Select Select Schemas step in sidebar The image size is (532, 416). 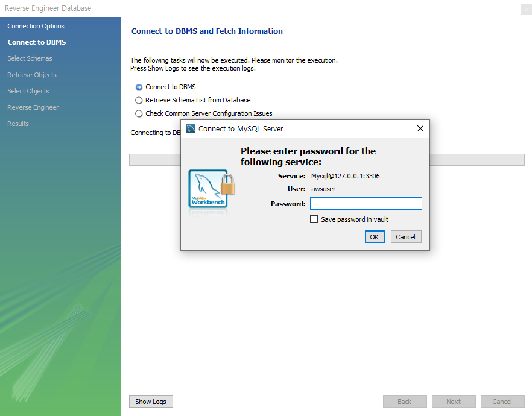coord(30,58)
